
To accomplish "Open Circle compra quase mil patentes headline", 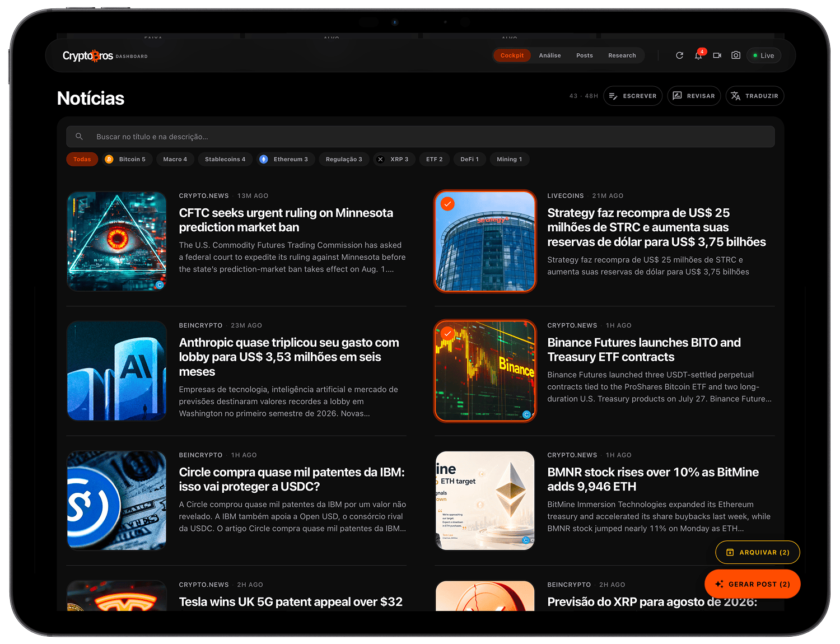I will tap(292, 479).
